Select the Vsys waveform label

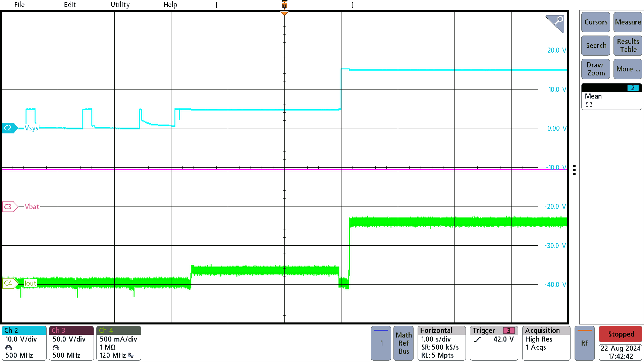click(32, 128)
